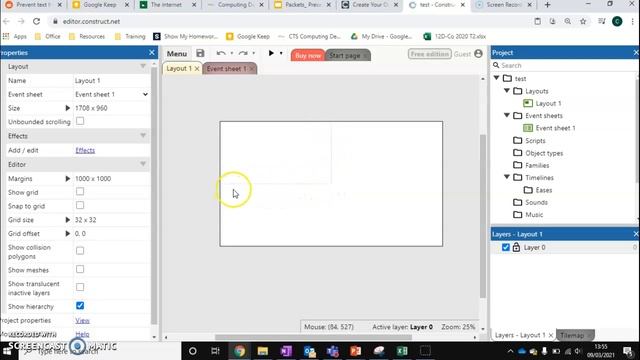Close the Properties panel

(x=152, y=53)
